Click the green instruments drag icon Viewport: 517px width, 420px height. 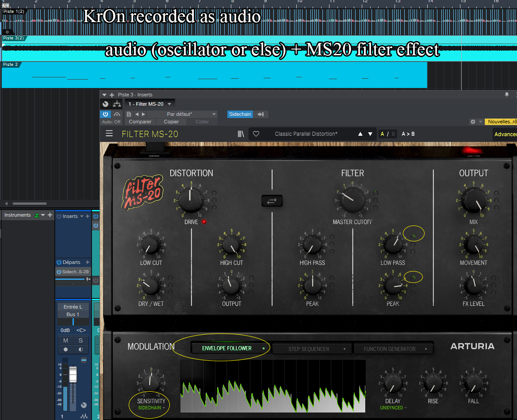[x=37, y=215]
